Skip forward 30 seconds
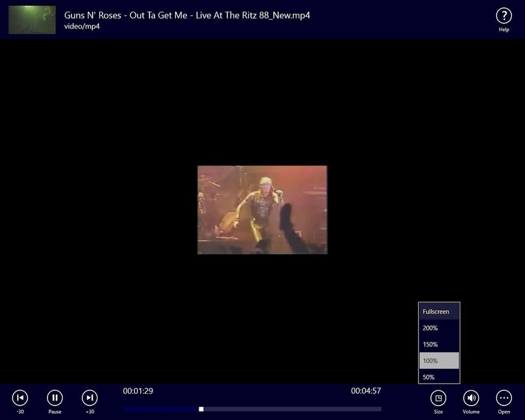Viewport: 525px width, 420px height. coord(90,398)
